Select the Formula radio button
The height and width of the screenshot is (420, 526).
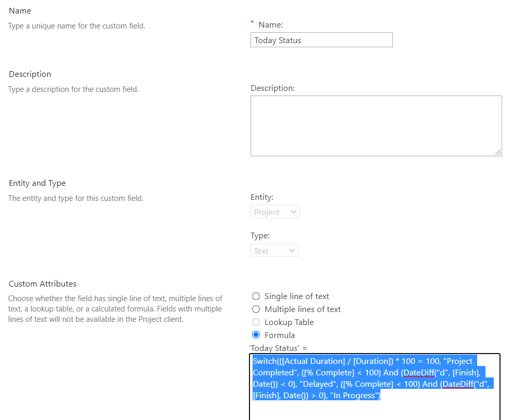[256, 335]
